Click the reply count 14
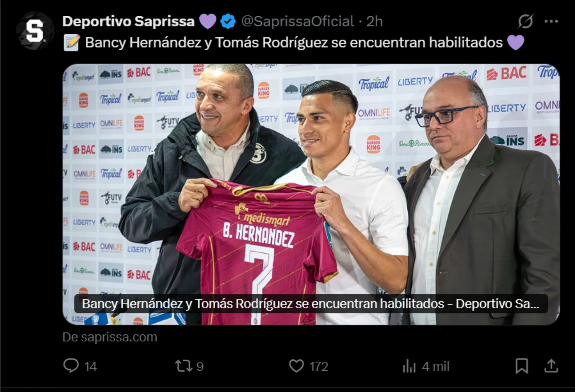575x392 pixels. click(x=90, y=367)
